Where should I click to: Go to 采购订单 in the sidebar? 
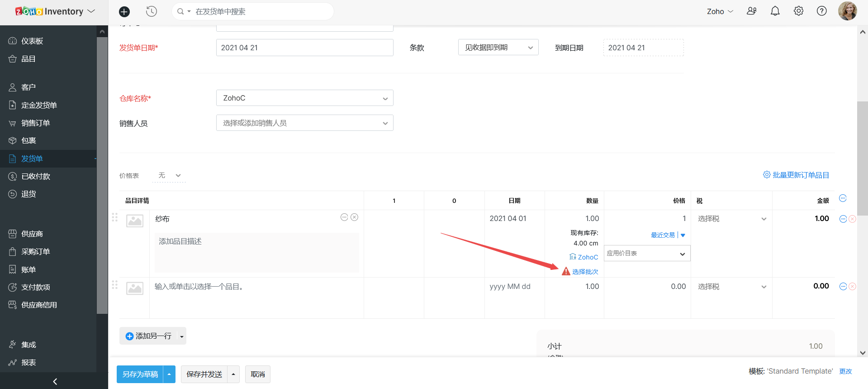pyautogui.click(x=35, y=252)
